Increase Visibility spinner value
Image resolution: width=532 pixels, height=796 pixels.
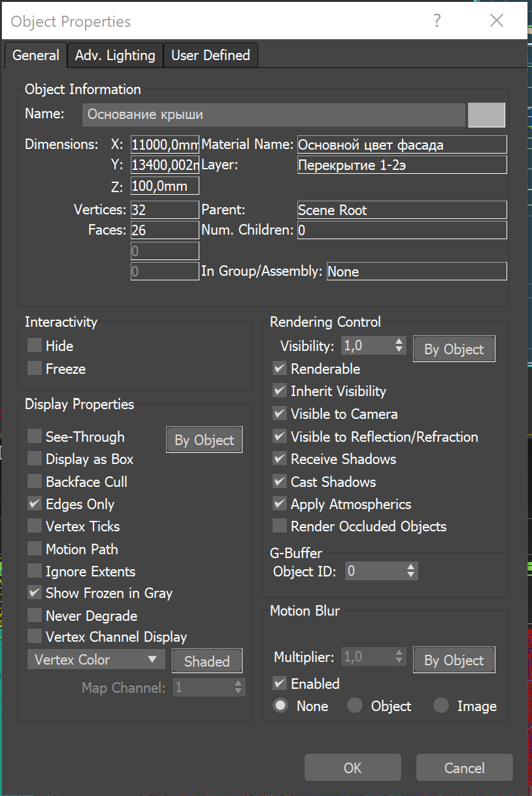[x=399, y=341]
